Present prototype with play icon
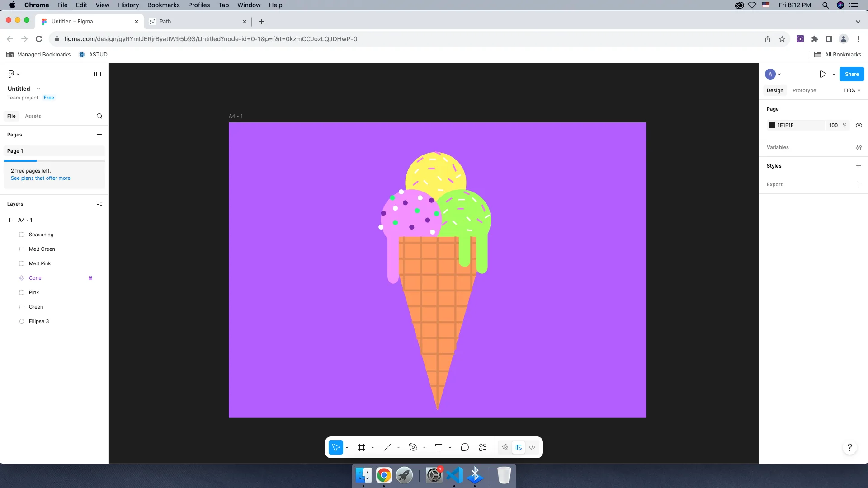This screenshot has width=868, height=488. pyautogui.click(x=823, y=74)
